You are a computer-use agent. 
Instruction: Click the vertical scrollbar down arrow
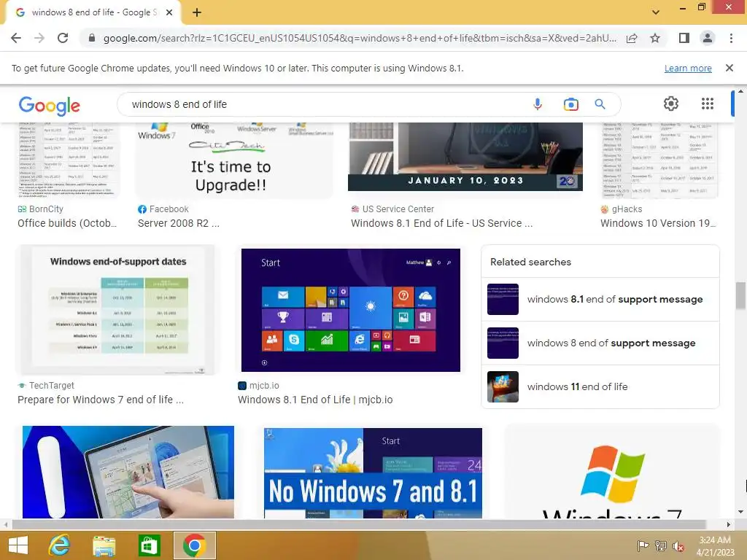[x=740, y=512]
